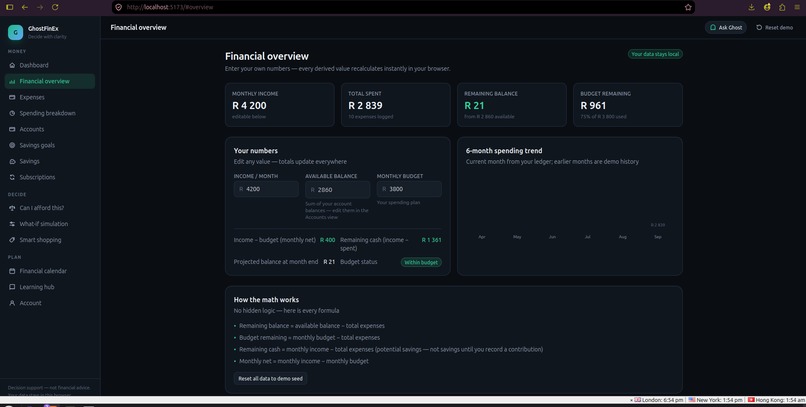Click the Your data stays local badge
Screen dimensions: 806x407
point(655,54)
